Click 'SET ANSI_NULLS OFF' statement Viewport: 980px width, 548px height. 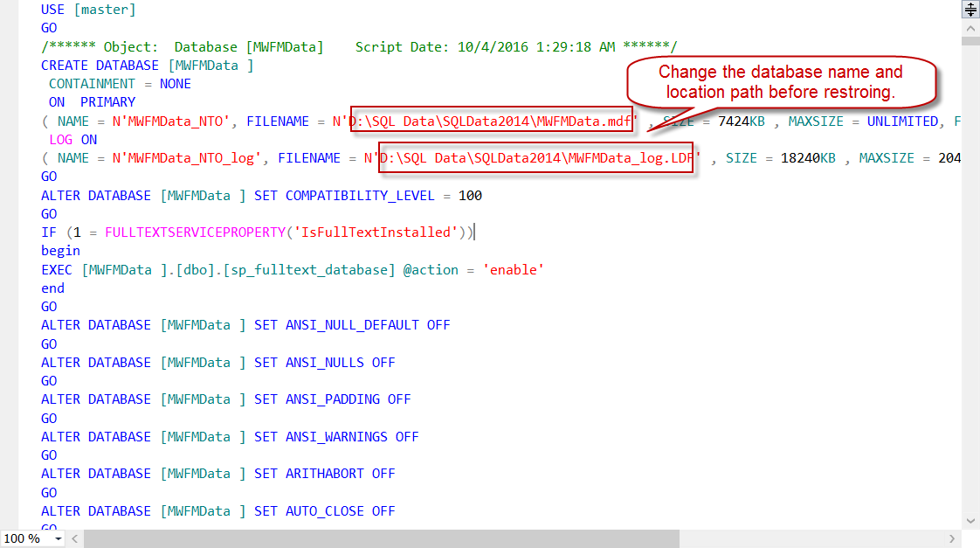click(x=324, y=363)
